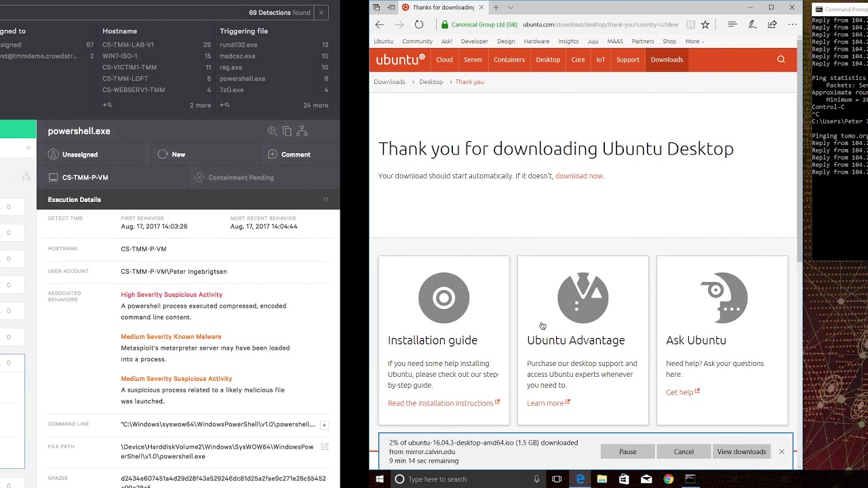Add a Comment on the detection
Viewport: 868px width, 488px height.
point(289,155)
